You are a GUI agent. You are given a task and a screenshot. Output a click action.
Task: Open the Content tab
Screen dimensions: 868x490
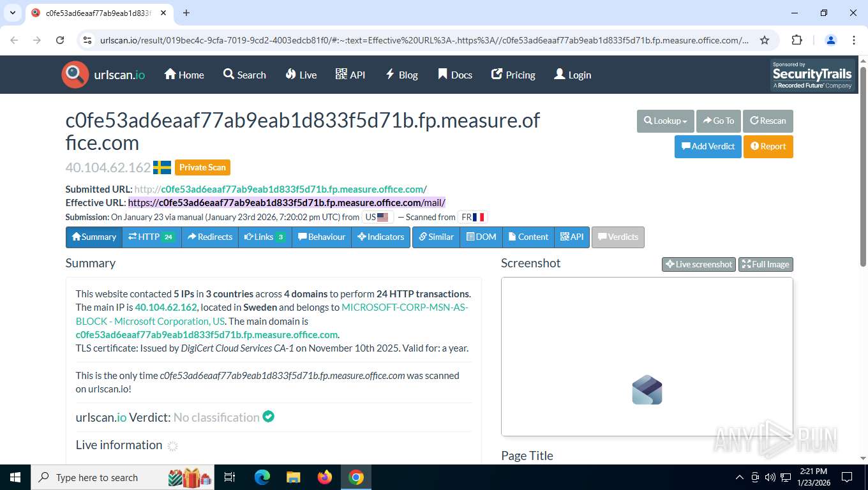pos(528,237)
